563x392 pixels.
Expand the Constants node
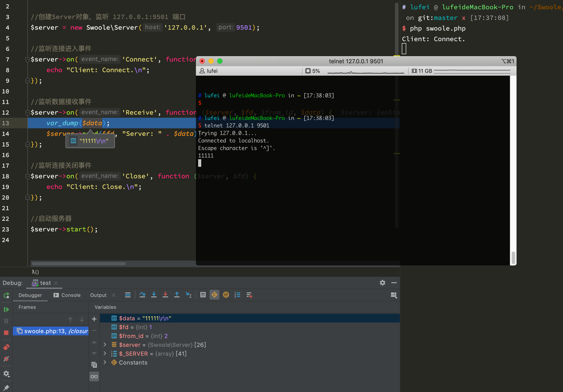(105, 362)
